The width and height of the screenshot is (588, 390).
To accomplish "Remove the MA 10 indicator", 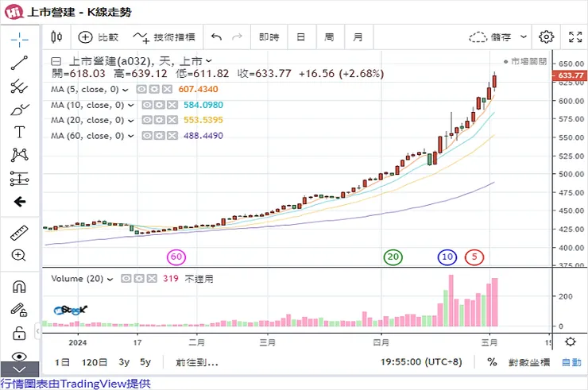I will point(172,105).
